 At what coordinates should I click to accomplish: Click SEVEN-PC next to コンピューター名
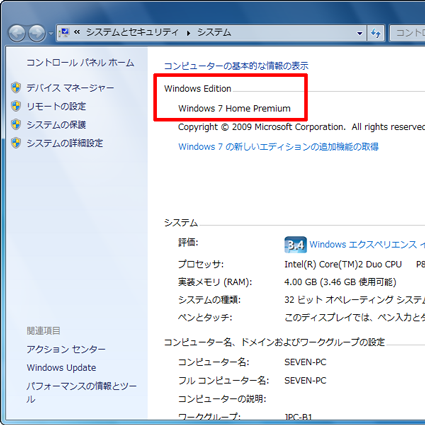pos(305,362)
